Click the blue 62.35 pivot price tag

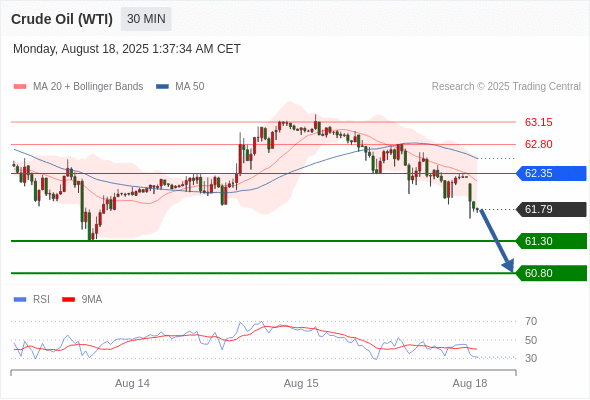tap(551, 173)
